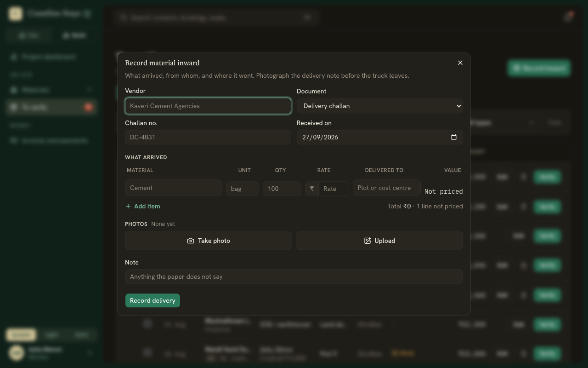Screen dimensions: 588x368
Task: Click the Record delivery button
Action: (153, 300)
